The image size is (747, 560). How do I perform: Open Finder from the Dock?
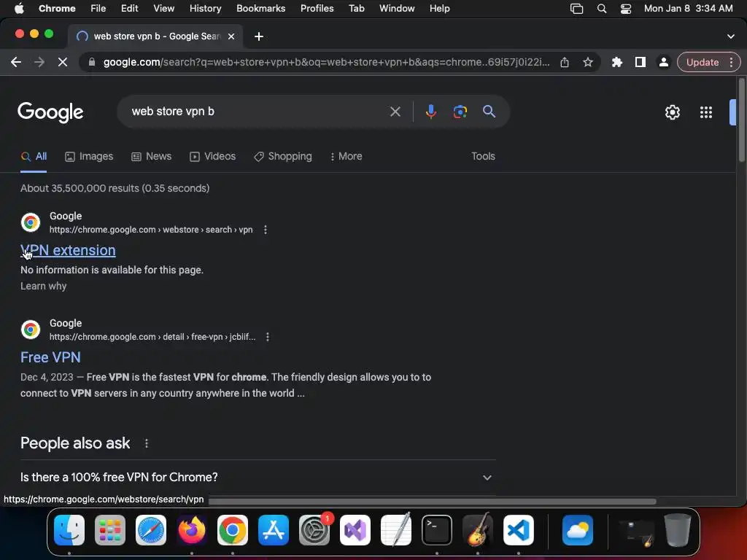pos(69,530)
